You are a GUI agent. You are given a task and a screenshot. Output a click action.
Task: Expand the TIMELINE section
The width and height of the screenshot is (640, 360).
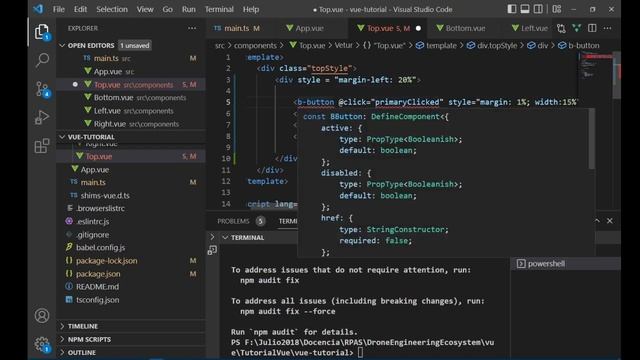(131, 326)
